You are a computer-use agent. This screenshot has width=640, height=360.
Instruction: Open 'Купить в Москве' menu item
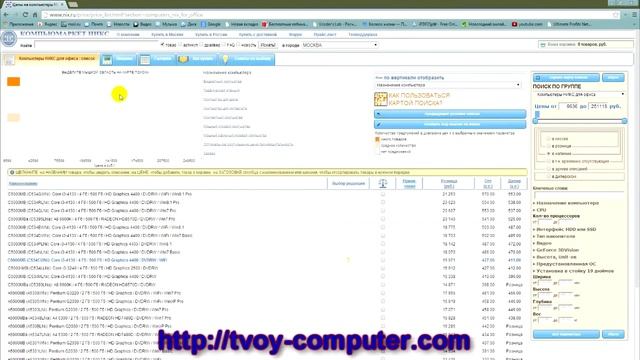pyautogui.click(x=167, y=35)
